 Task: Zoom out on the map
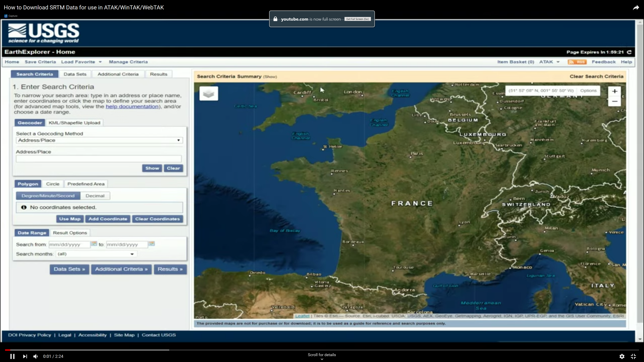pyautogui.click(x=614, y=101)
